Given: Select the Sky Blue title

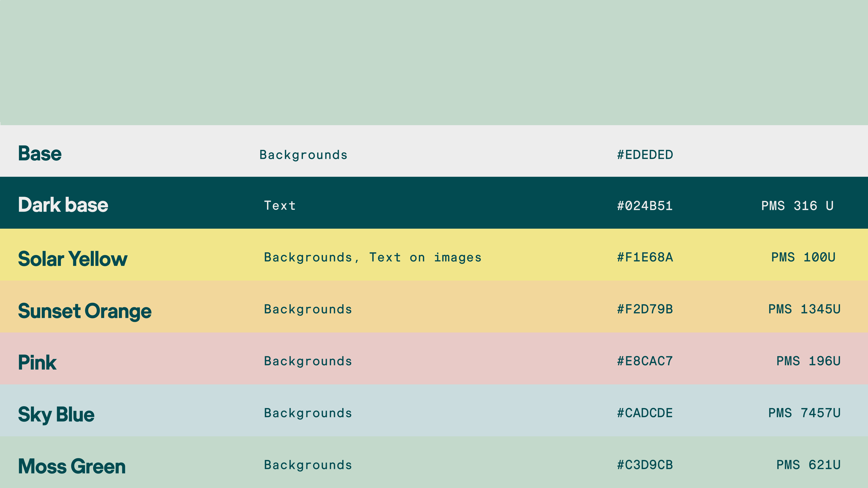Looking at the screenshot, I should pyautogui.click(x=56, y=414).
